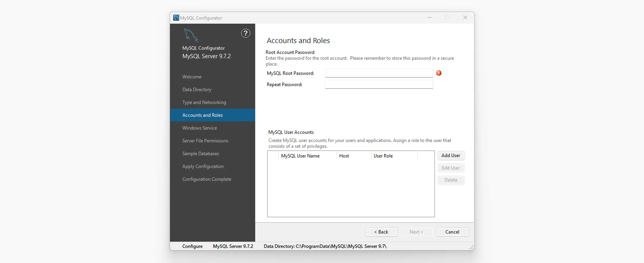Click 'MySQL Server 9.7.2' sidebar title
This screenshot has width=644, height=263.
[206, 56]
